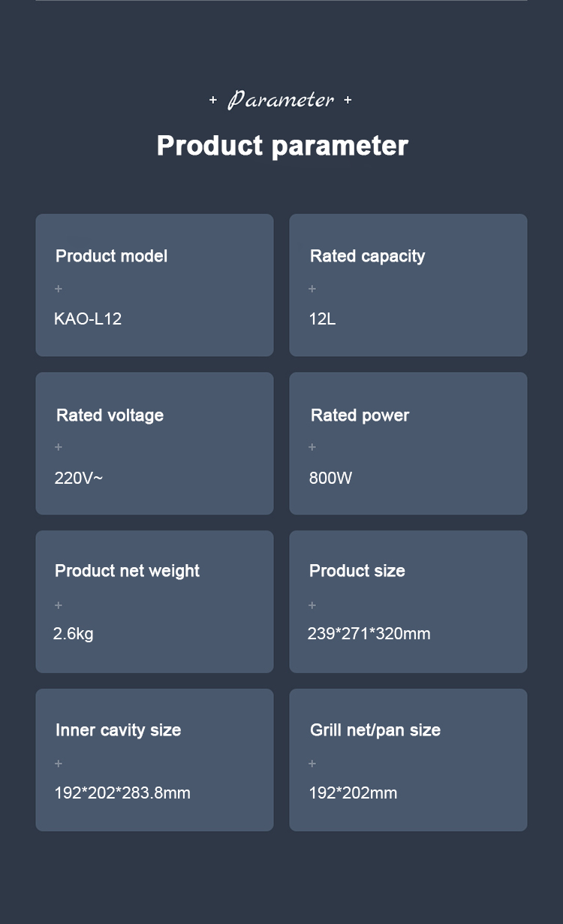563x924 pixels.
Task: Click the plus icon under Rated capacity
Action: coord(312,288)
